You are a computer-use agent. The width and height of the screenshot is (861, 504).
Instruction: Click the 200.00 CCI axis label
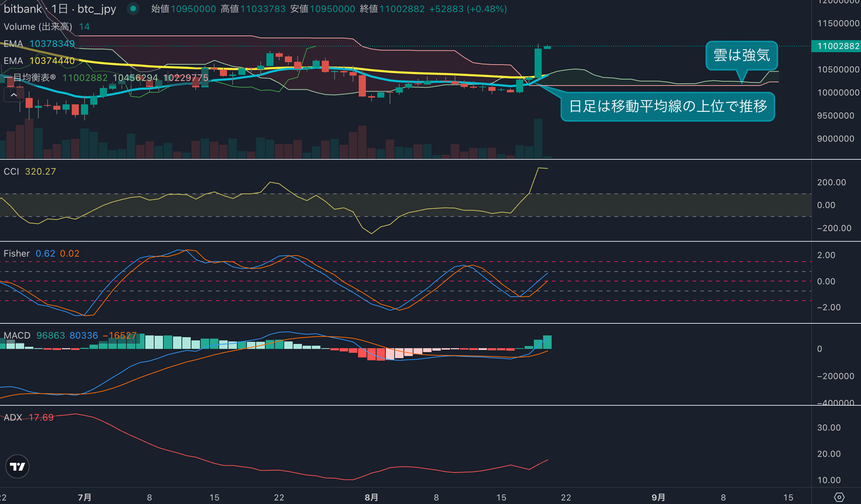832,182
